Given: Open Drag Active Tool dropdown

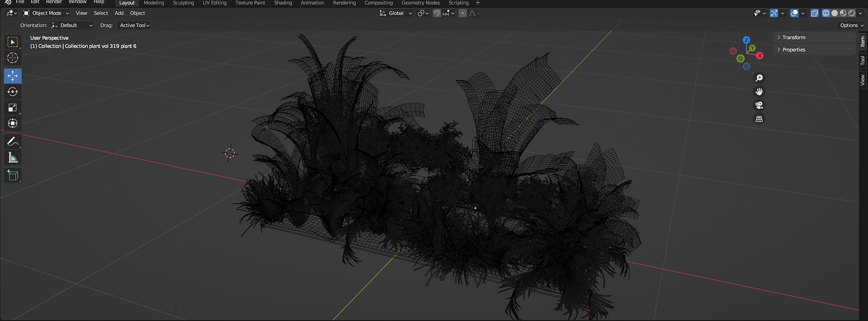Looking at the screenshot, I should point(134,25).
